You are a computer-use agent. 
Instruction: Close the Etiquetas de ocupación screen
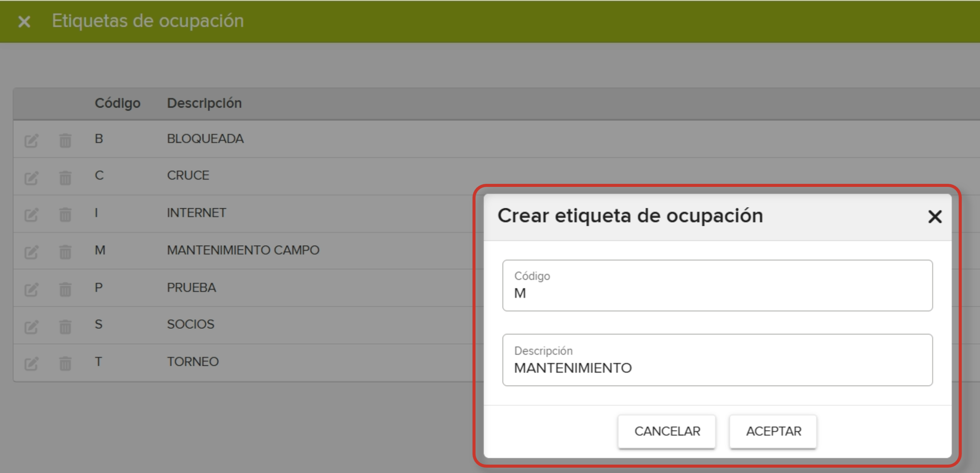(x=24, y=22)
